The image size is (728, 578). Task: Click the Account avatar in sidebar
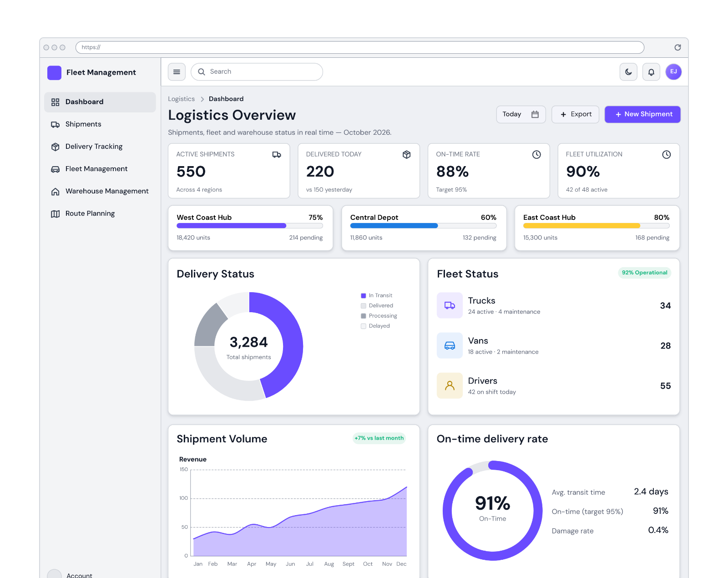(x=54, y=574)
